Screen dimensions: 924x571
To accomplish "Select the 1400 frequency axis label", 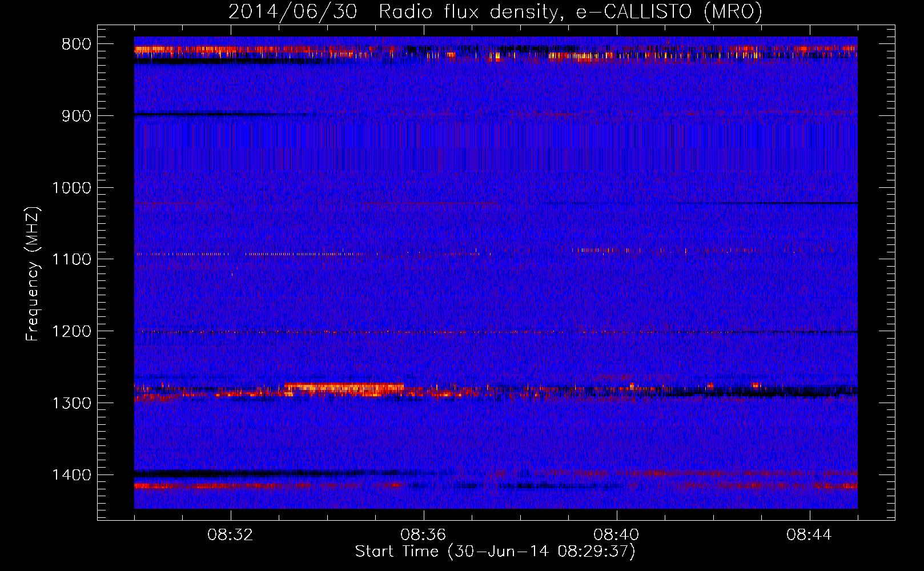I will point(71,475).
